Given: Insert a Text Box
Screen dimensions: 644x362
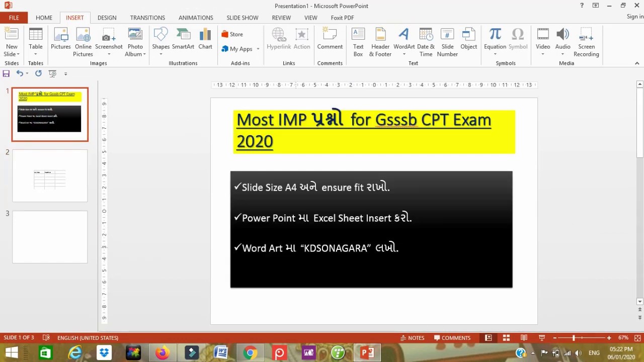Looking at the screenshot, I should (x=358, y=42).
